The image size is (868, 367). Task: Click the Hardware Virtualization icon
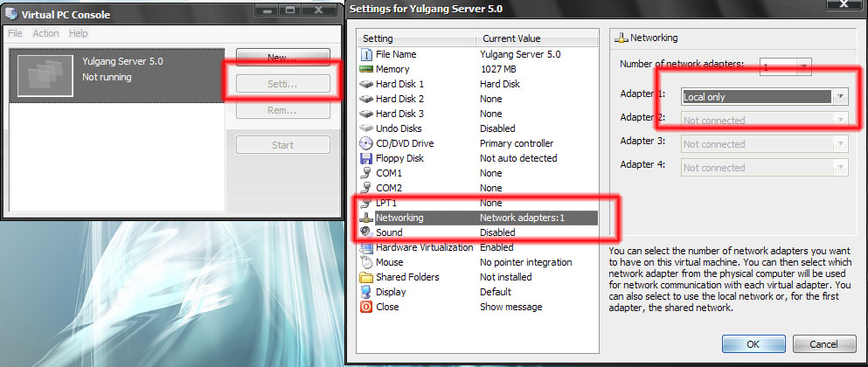point(366,247)
